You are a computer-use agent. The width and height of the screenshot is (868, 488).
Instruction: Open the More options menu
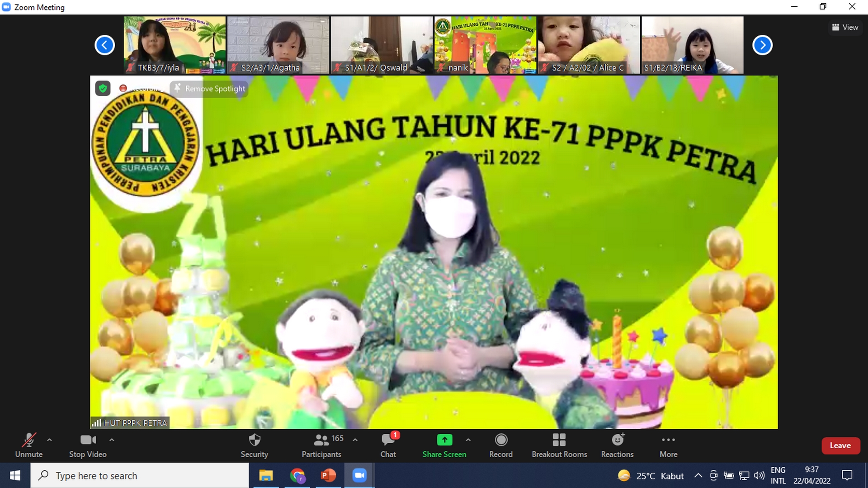tap(668, 445)
